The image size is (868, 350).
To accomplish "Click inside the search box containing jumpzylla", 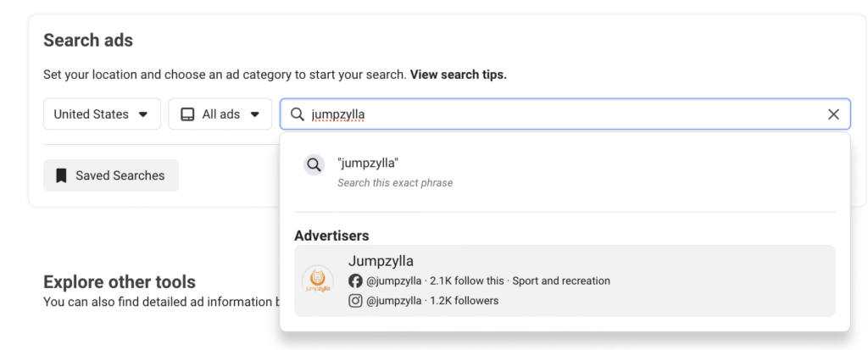I will click(x=559, y=114).
